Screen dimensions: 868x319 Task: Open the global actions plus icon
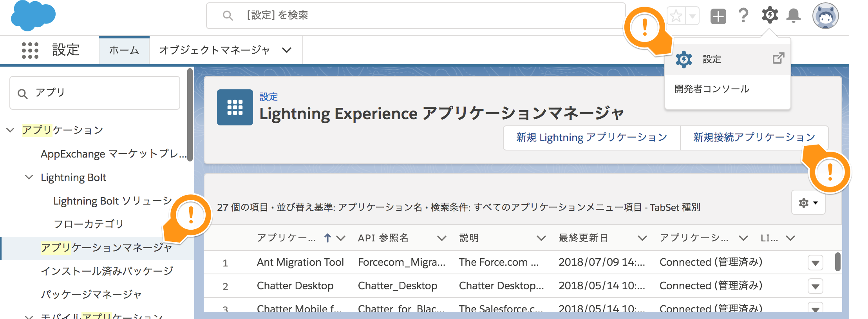coord(718,16)
